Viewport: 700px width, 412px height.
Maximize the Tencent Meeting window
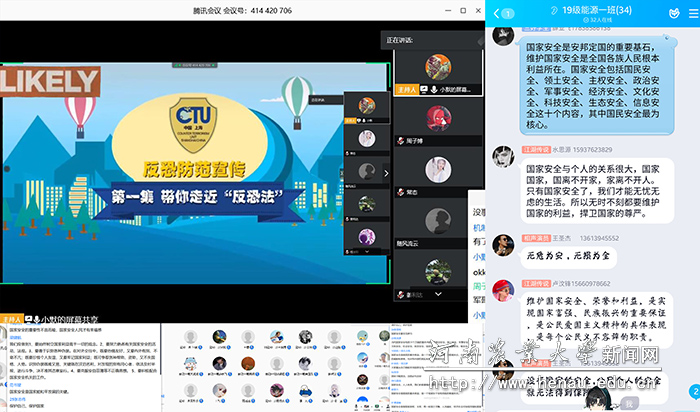point(463,10)
